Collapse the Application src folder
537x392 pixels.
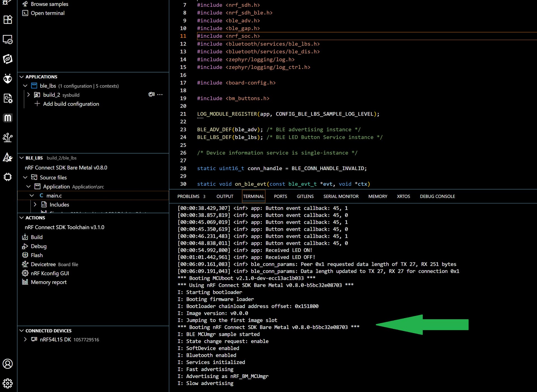tap(29, 186)
